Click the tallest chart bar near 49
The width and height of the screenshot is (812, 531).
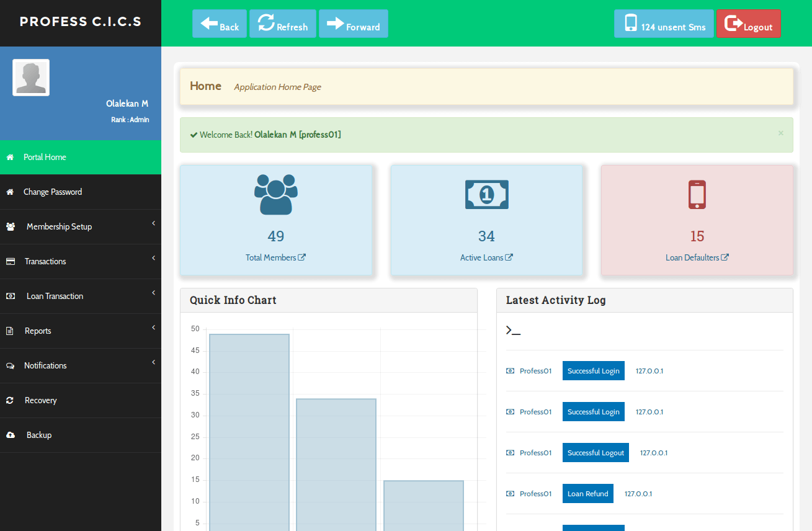click(x=249, y=432)
